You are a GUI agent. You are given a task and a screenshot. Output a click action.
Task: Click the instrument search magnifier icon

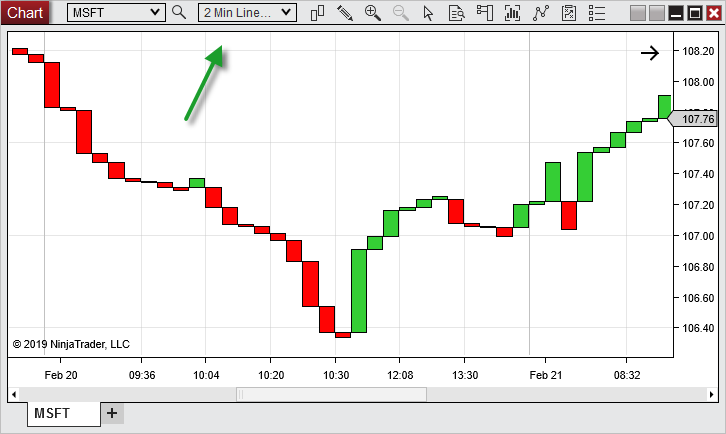[x=179, y=13]
